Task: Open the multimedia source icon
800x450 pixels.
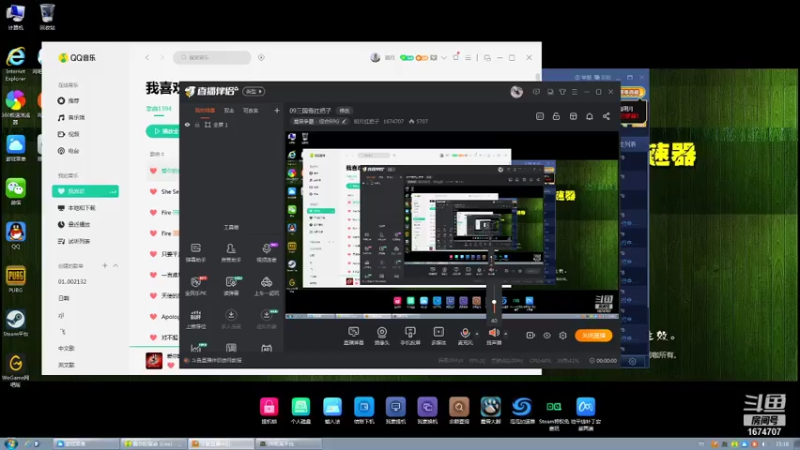Action: point(439,335)
